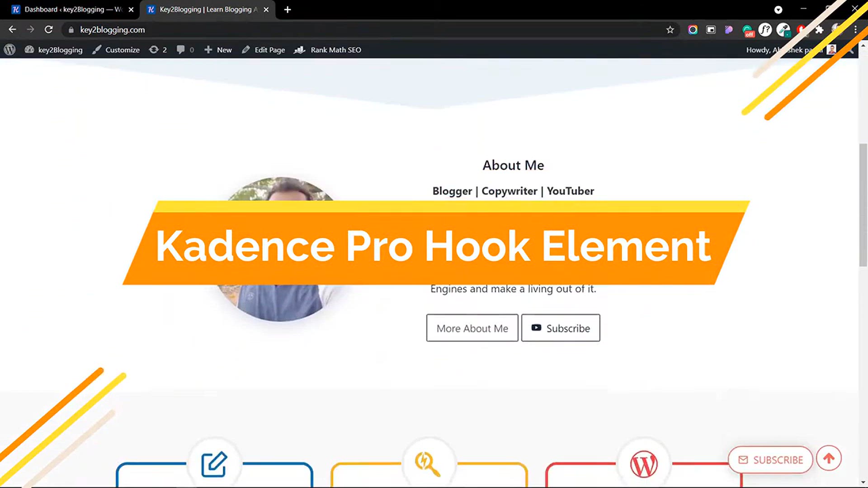Screen dimensions: 868x488
Task: Open the WordPress logo admin menu
Action: coord(9,50)
